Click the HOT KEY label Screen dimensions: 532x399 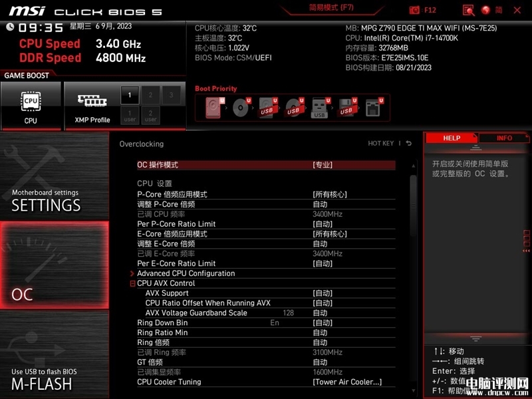(380, 144)
